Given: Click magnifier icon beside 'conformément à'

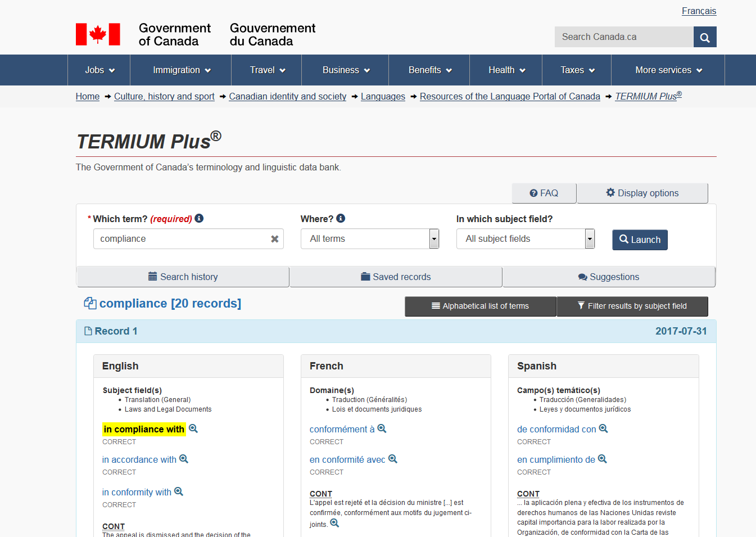Looking at the screenshot, I should [x=382, y=428].
